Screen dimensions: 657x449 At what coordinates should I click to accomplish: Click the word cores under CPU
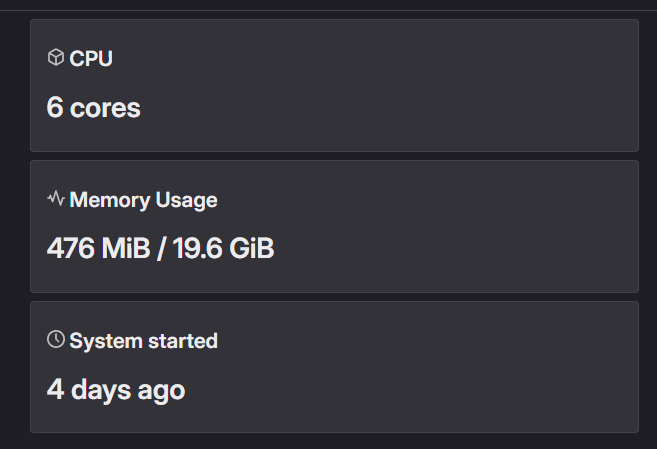point(105,107)
